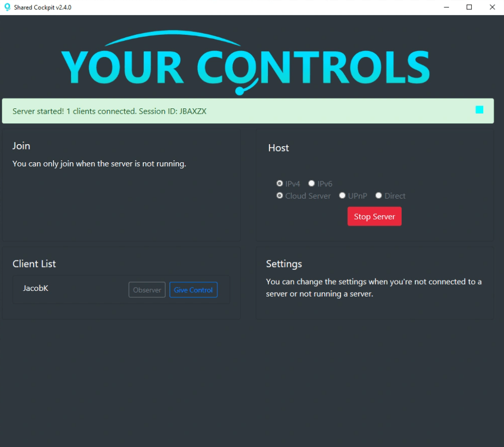Viewport: 504px width, 447px height.
Task: Click the JacobK client name
Action: (x=36, y=288)
